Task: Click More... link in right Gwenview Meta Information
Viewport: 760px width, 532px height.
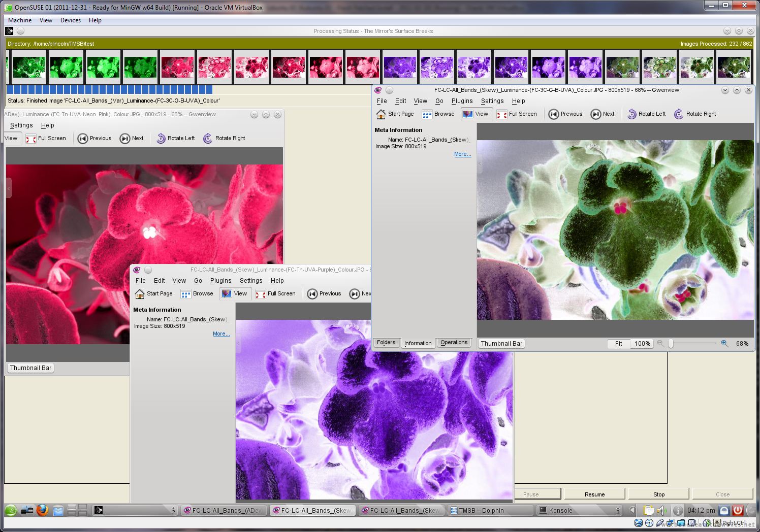Action: (x=462, y=154)
